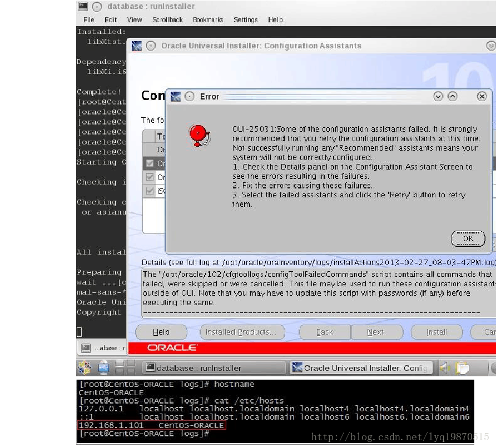Open the Help menu in terminal
The image size is (496, 448).
pos(275,20)
